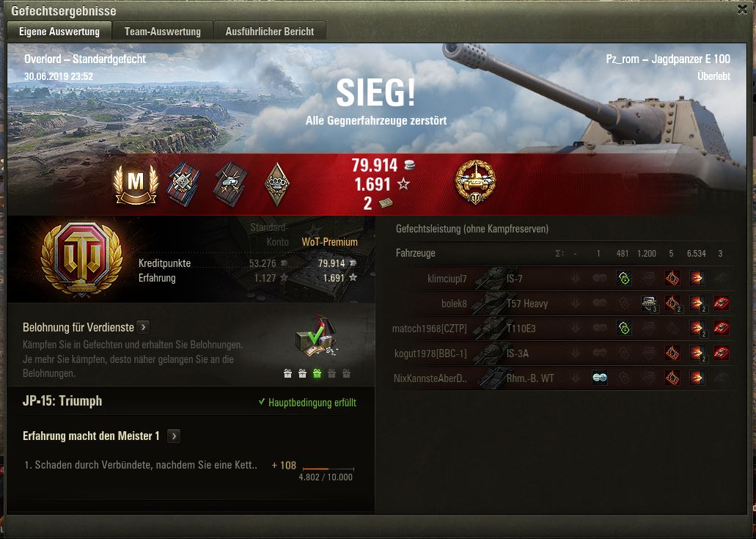Expand Belohnung für Verdienste arrow
The image size is (756, 539).
(143, 327)
